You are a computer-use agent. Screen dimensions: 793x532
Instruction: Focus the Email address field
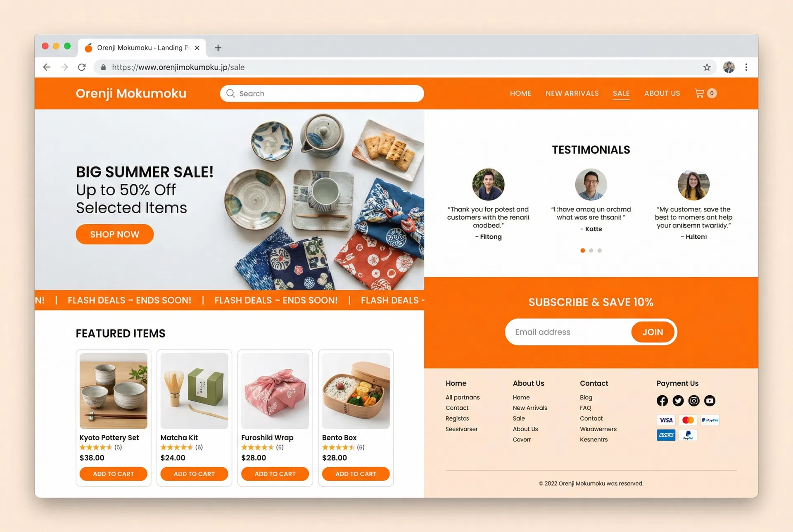point(569,332)
